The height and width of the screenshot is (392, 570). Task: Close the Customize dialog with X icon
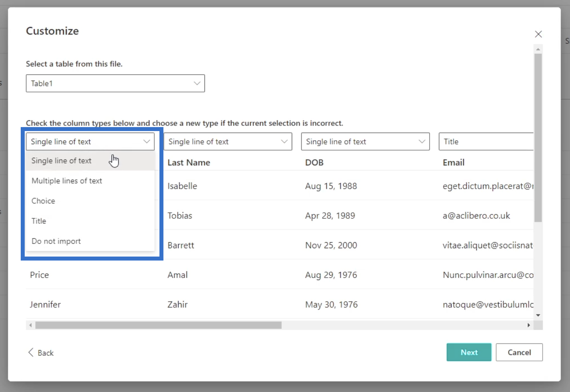538,34
